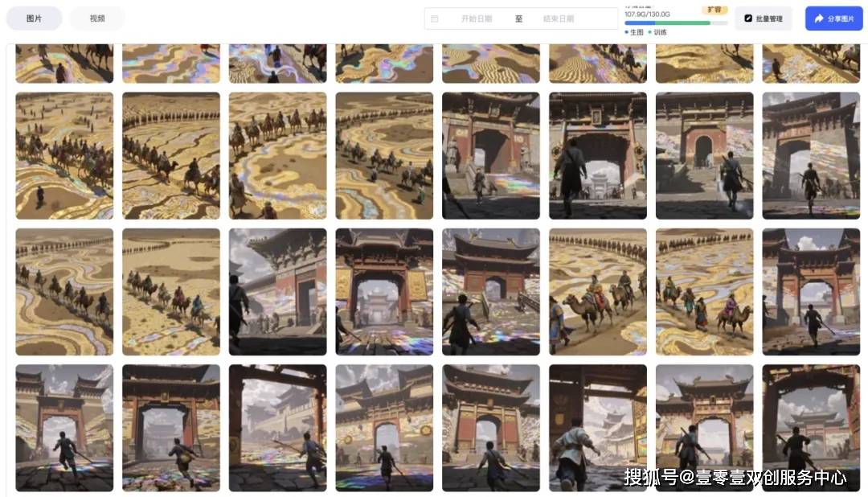
Task: Open the first partially visible top-row thumbnail
Action: (64, 64)
